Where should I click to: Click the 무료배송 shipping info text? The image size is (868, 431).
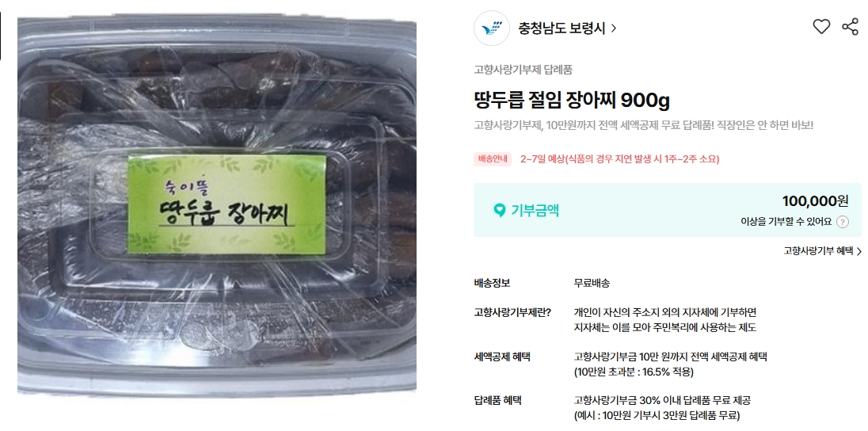592,283
